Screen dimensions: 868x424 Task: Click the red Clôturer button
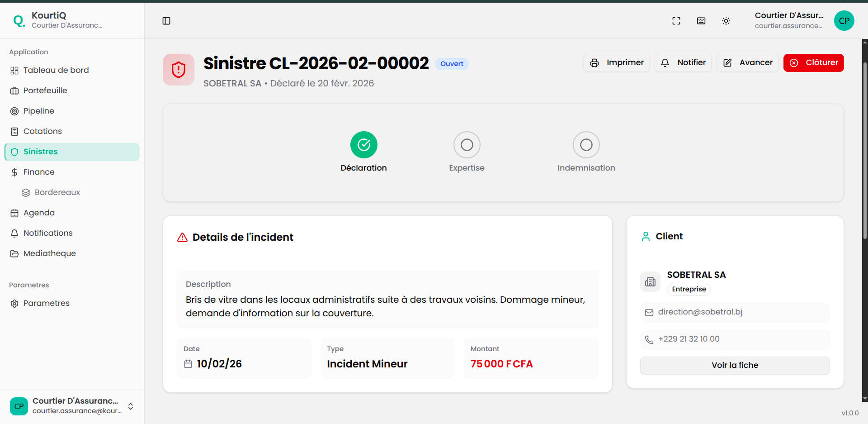pos(813,62)
